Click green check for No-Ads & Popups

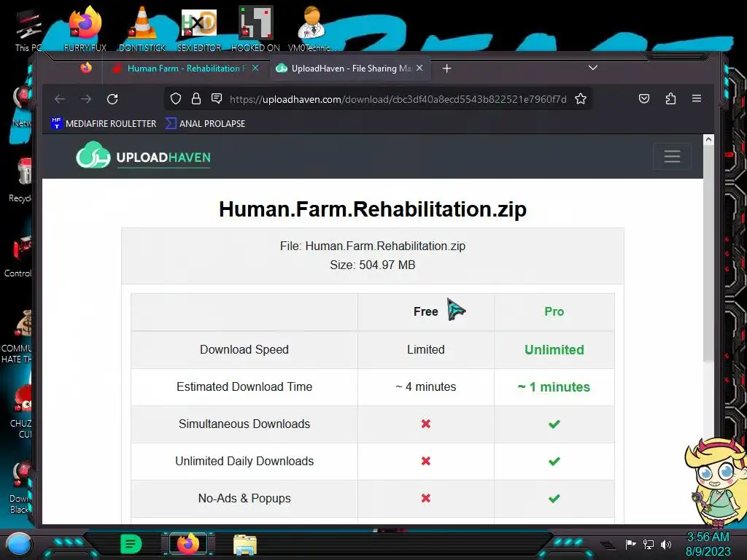click(x=554, y=499)
